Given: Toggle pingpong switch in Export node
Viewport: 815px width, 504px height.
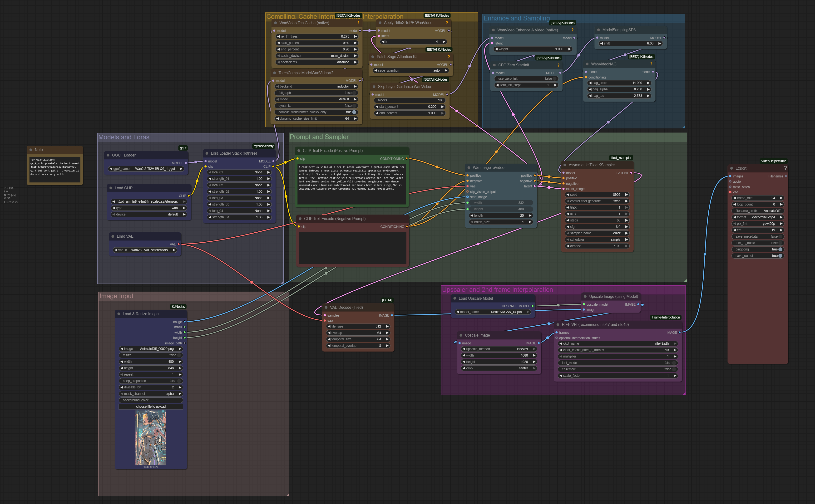Looking at the screenshot, I should pyautogui.click(x=758, y=249).
